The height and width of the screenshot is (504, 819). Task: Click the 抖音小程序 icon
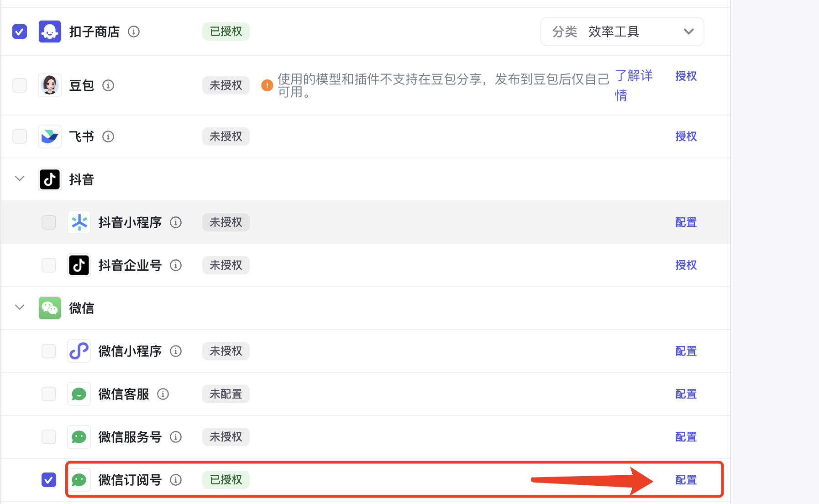click(79, 222)
